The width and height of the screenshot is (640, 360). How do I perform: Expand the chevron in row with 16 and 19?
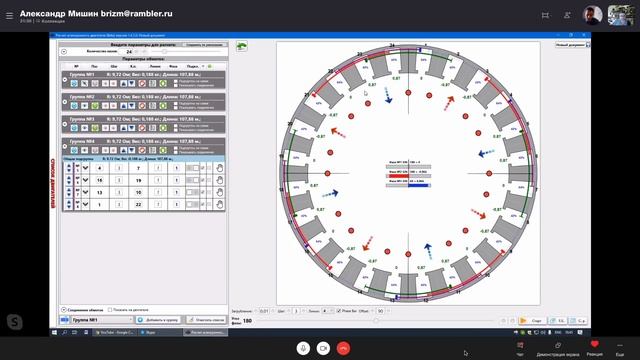[x=85, y=180]
